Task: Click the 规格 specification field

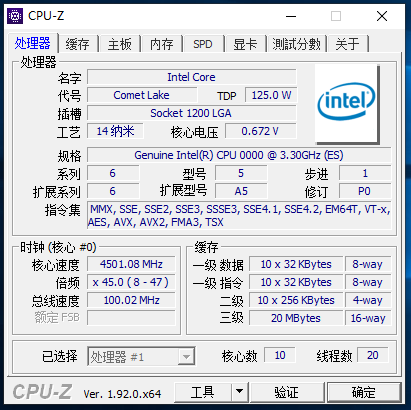Action: pyautogui.click(x=239, y=155)
